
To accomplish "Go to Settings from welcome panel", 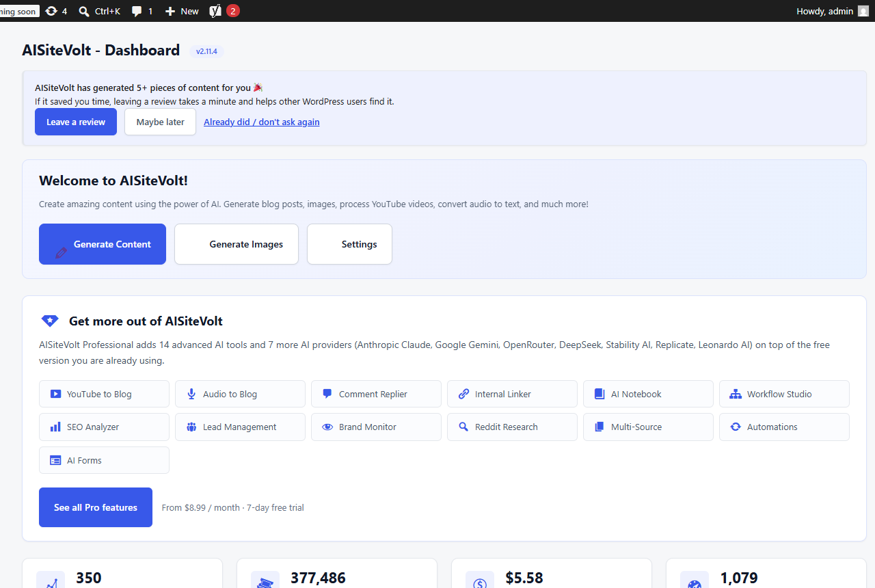I will [349, 244].
